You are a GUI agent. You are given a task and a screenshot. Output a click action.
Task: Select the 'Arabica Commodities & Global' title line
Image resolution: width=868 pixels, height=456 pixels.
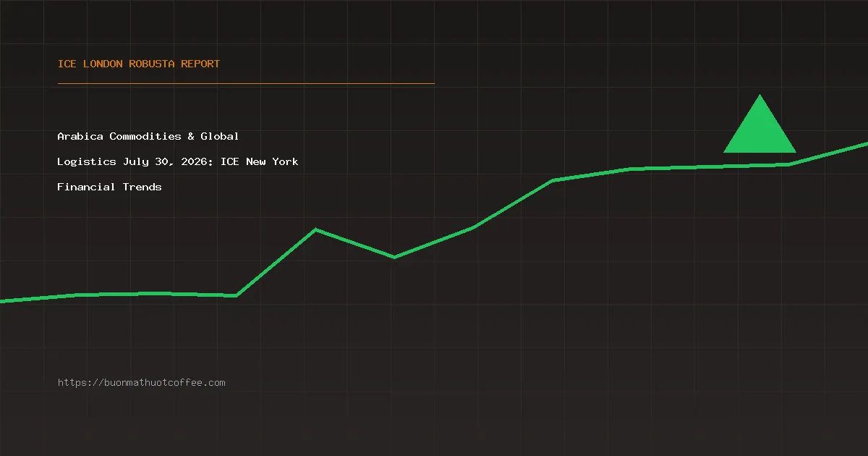148,136
